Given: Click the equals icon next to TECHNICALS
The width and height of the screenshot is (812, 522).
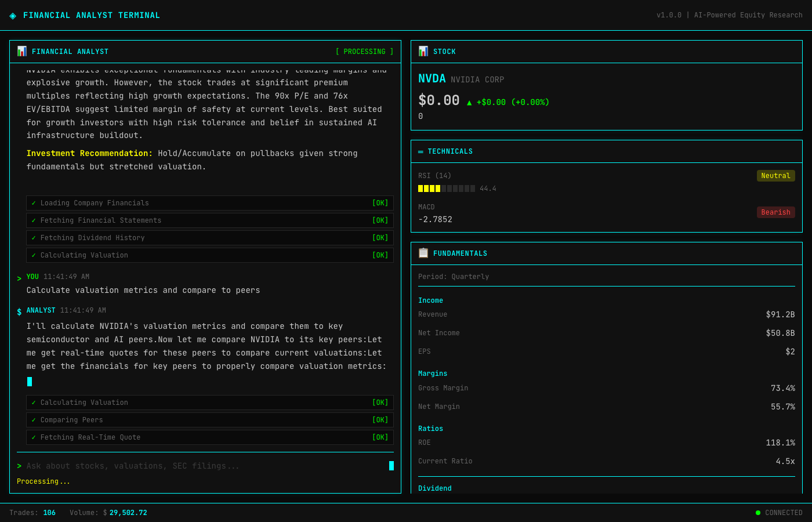Looking at the screenshot, I should (x=420, y=151).
